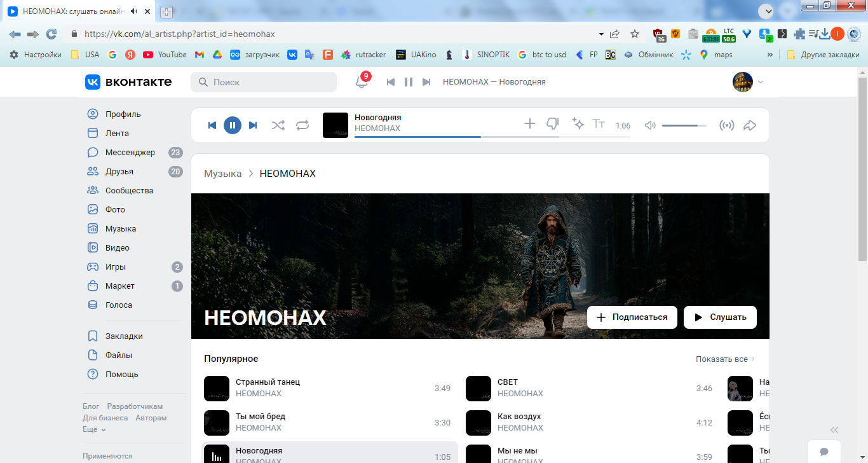
Task: Open the ВКонтакте logo home link
Action: coord(128,81)
